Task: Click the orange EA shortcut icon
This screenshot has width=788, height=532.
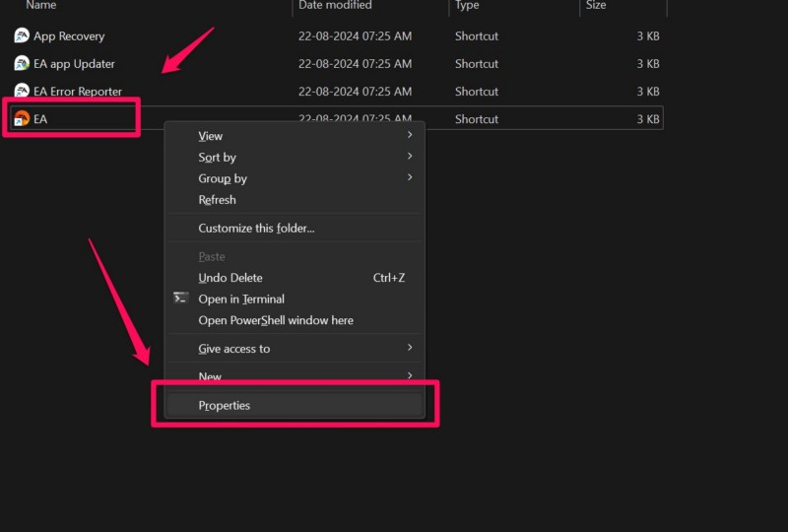Action: tap(22, 119)
